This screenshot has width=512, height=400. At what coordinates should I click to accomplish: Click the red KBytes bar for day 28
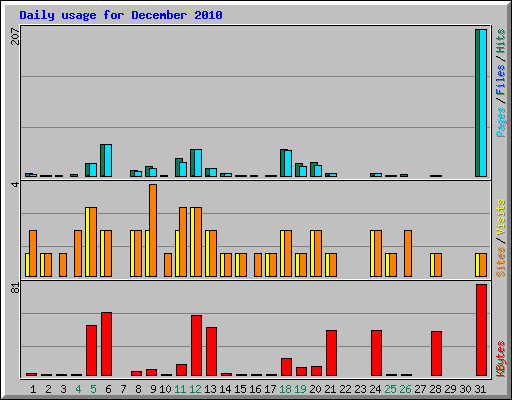(436, 354)
